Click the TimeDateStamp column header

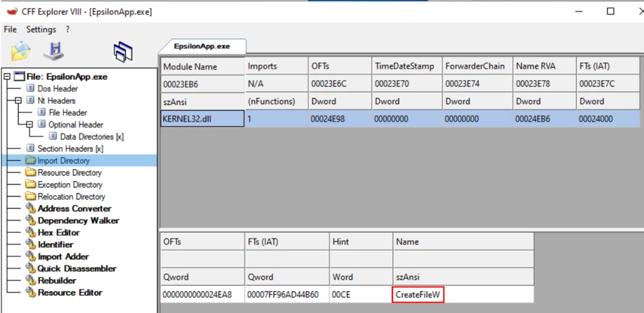[407, 66]
